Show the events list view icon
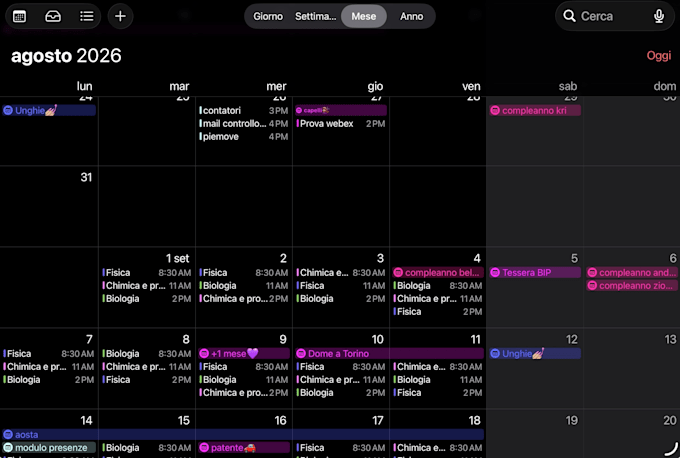The image size is (680, 458). click(x=86, y=16)
